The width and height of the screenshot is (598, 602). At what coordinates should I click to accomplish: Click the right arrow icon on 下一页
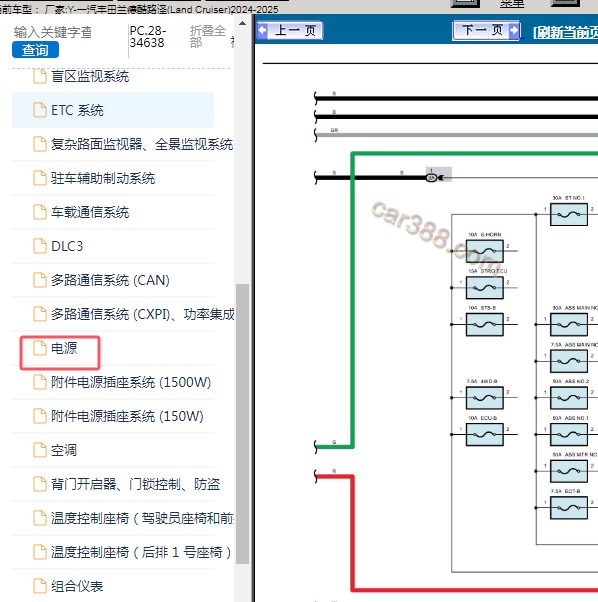[x=513, y=30]
